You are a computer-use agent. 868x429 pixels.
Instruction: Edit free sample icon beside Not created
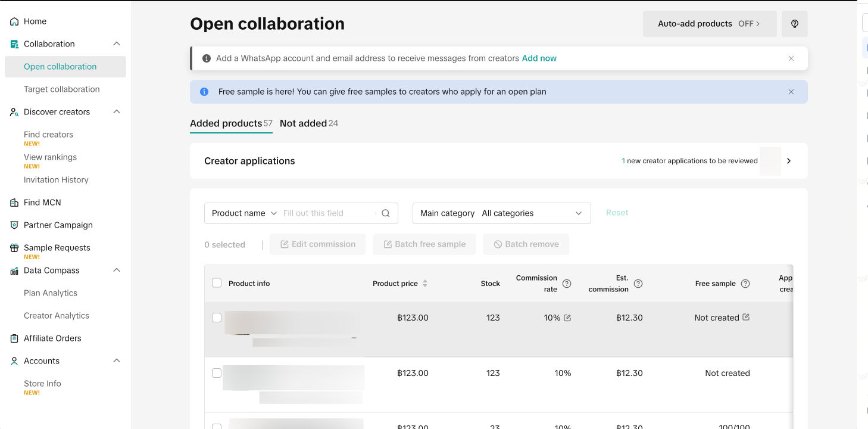tap(746, 318)
